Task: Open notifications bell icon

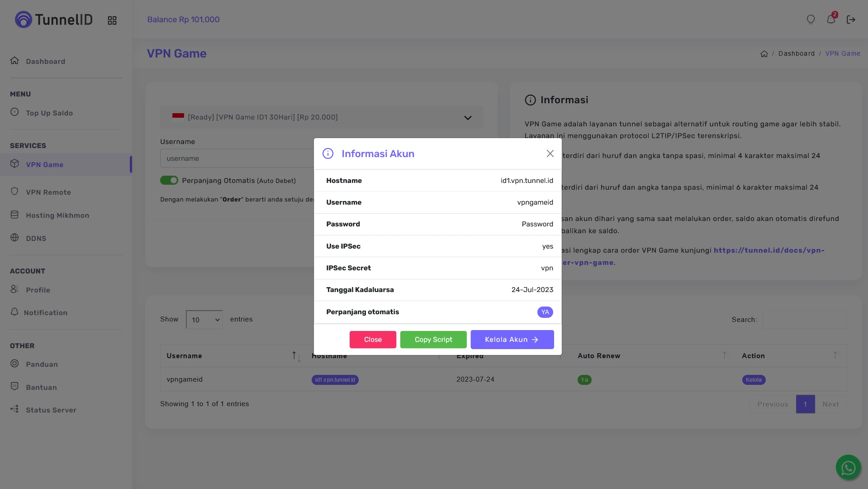Action: [x=831, y=19]
